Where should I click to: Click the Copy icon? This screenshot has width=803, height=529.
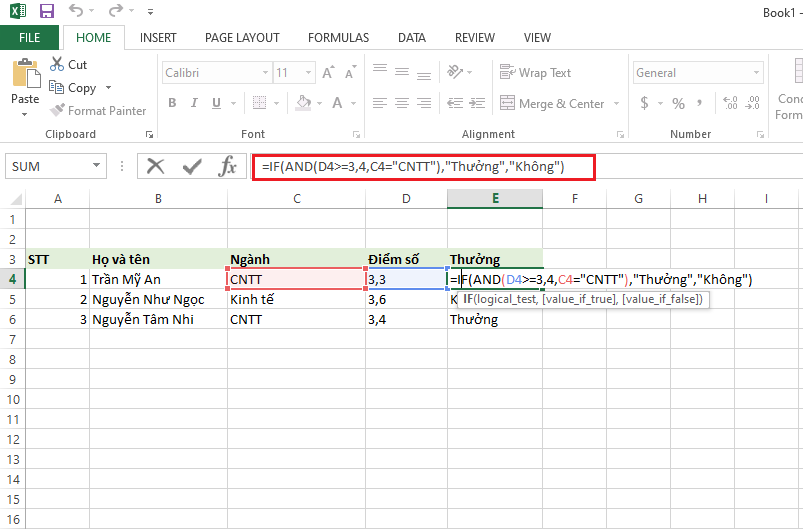(x=56, y=87)
